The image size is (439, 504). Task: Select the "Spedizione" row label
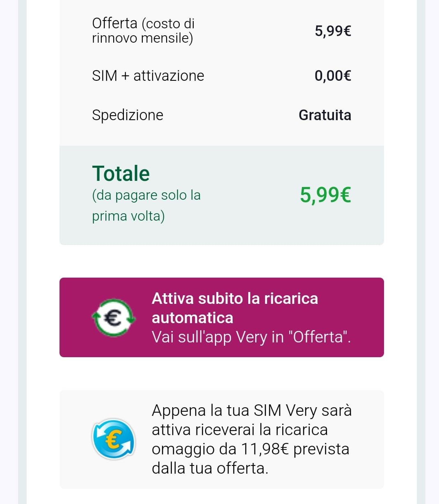pyautogui.click(x=127, y=115)
